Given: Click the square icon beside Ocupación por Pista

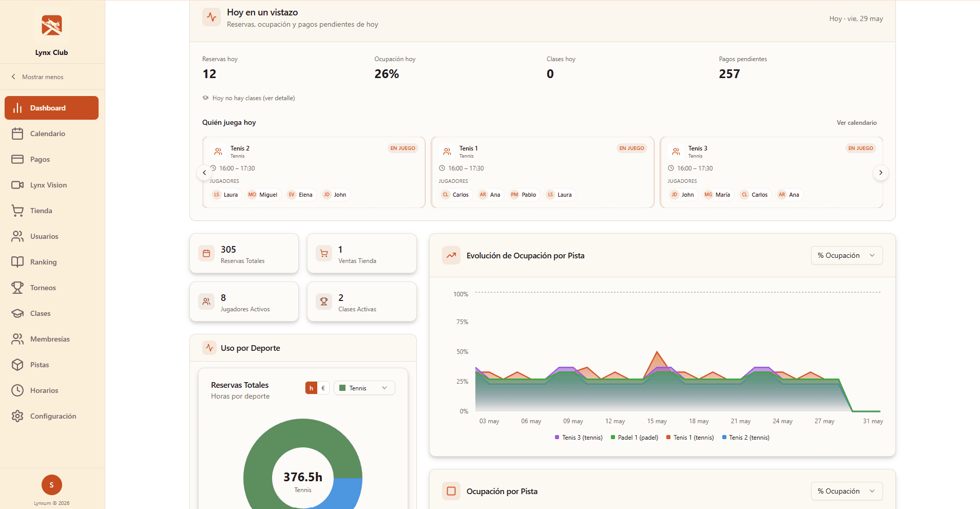Looking at the screenshot, I should point(451,491).
